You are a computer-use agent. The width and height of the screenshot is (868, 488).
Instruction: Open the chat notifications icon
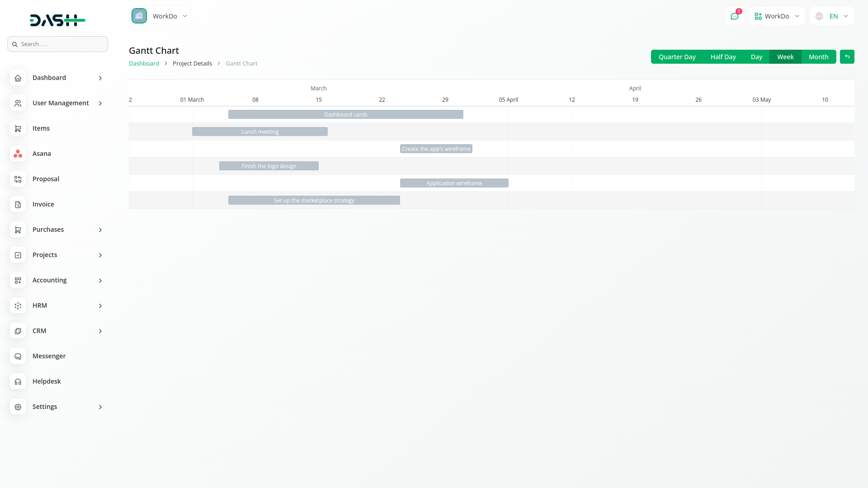(x=734, y=16)
